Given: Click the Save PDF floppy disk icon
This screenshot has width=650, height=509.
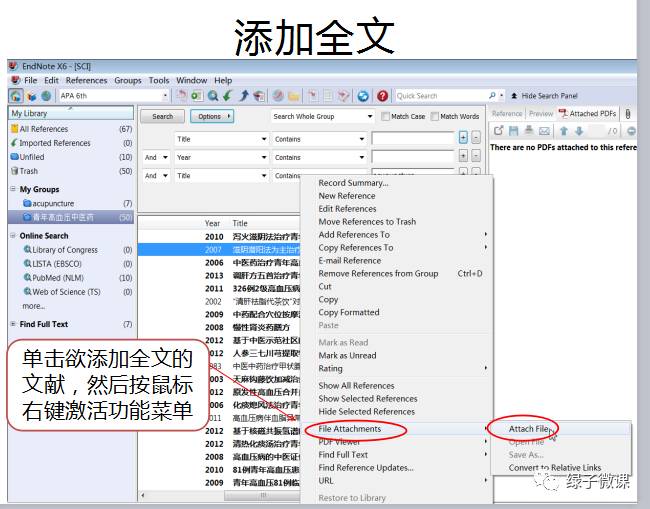Looking at the screenshot, I should pyautogui.click(x=513, y=131).
